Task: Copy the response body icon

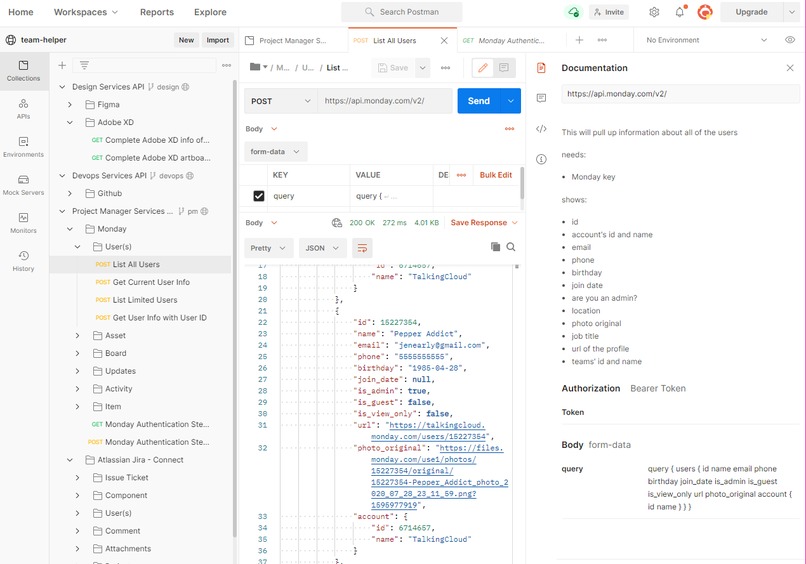Action: tap(496, 247)
